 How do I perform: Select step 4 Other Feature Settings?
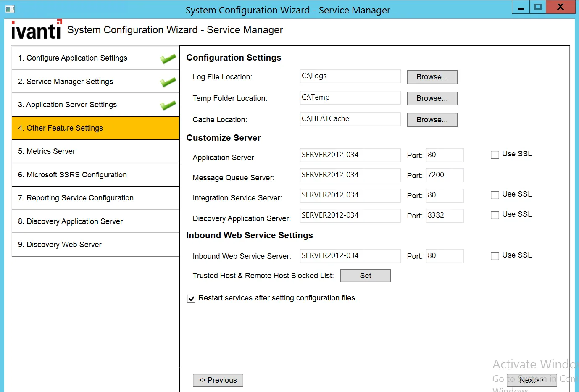(95, 128)
